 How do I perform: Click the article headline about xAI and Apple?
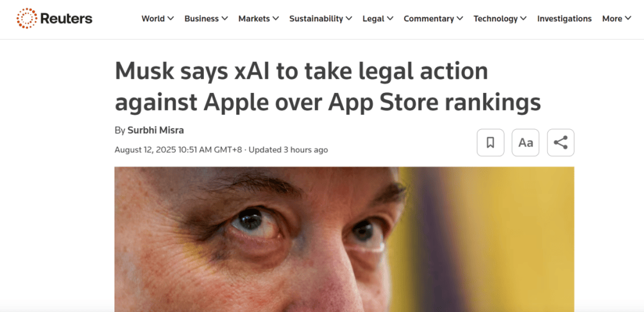click(328, 88)
